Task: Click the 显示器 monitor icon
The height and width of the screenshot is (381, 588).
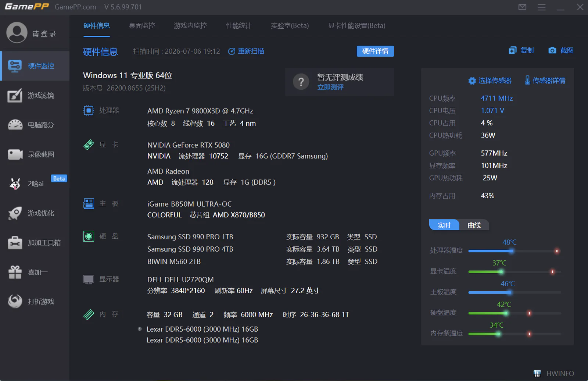Action: 89,279
